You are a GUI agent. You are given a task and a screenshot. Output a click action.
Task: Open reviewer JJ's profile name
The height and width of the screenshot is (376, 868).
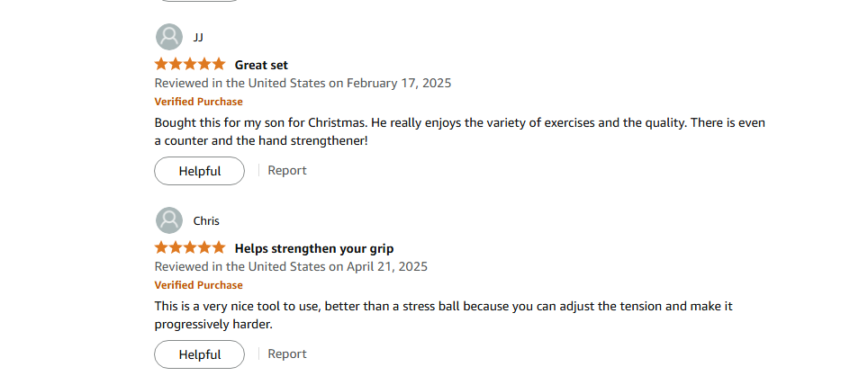click(199, 37)
